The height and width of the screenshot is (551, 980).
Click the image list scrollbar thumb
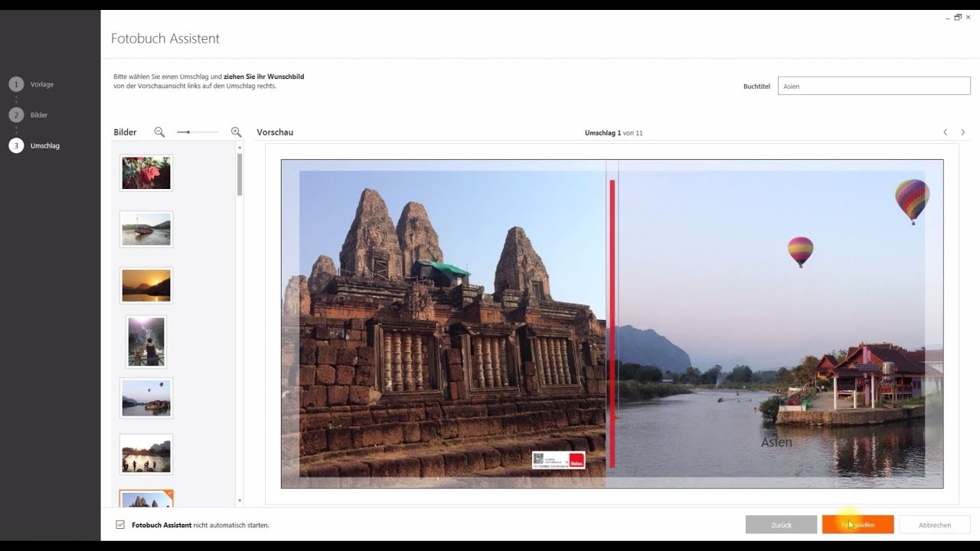pyautogui.click(x=240, y=174)
